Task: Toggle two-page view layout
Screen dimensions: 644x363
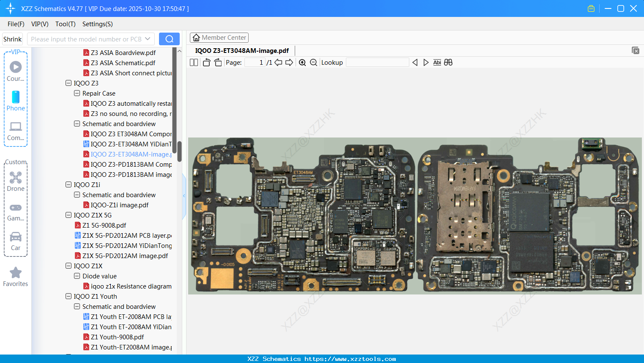Action: point(194,62)
